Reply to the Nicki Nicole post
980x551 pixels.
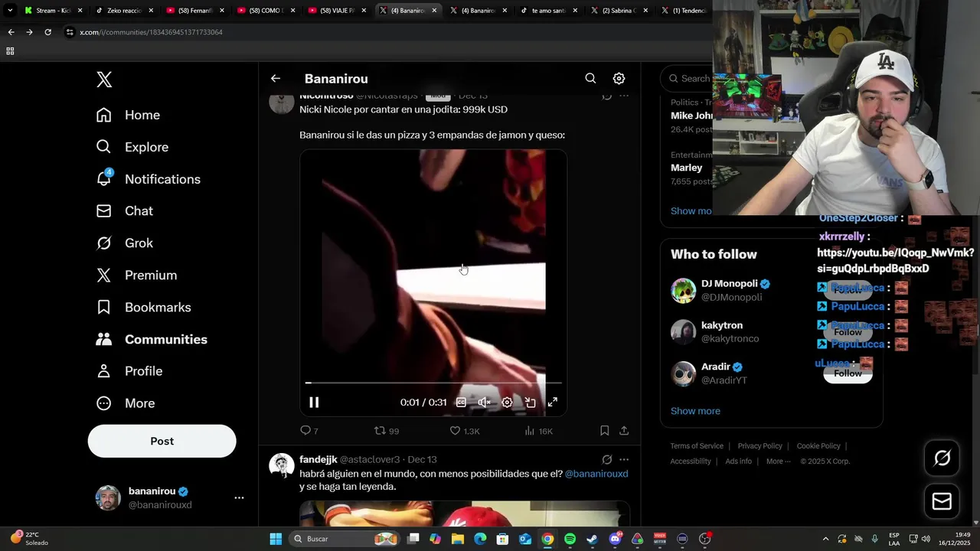point(309,431)
